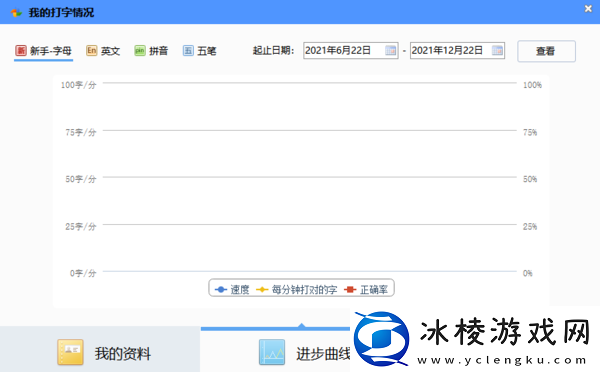Click the yellow profile card icon
This screenshot has height=372, width=600.
click(70, 352)
